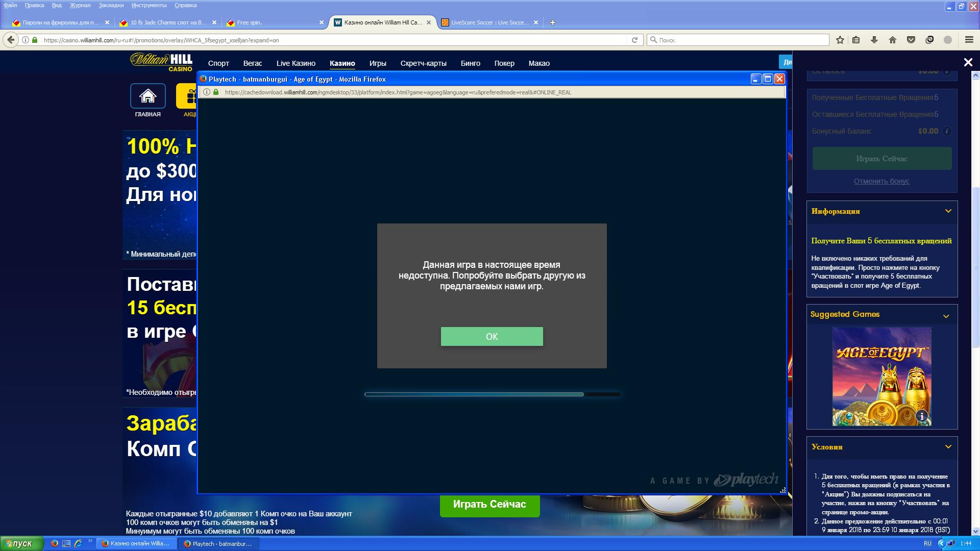The width and height of the screenshot is (980, 551).
Task: Click the main browser URL address bar
Action: 332,40
